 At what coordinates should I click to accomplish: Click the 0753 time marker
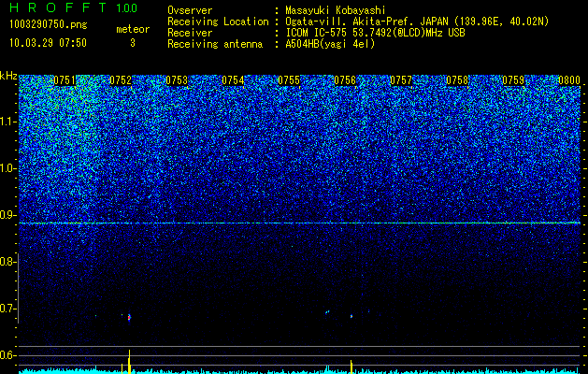(x=177, y=80)
